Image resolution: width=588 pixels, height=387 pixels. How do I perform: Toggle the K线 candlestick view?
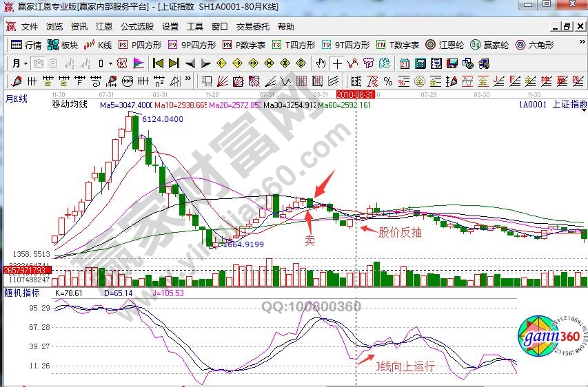(97, 45)
